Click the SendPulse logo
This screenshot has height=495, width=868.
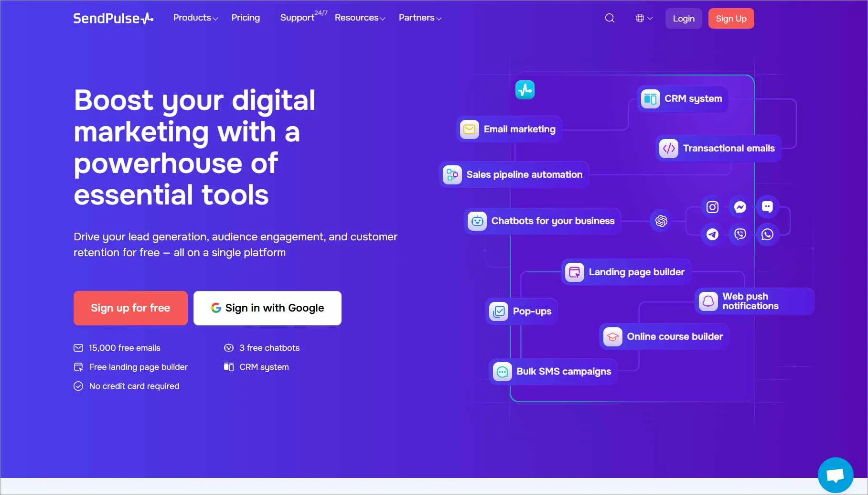(x=113, y=18)
